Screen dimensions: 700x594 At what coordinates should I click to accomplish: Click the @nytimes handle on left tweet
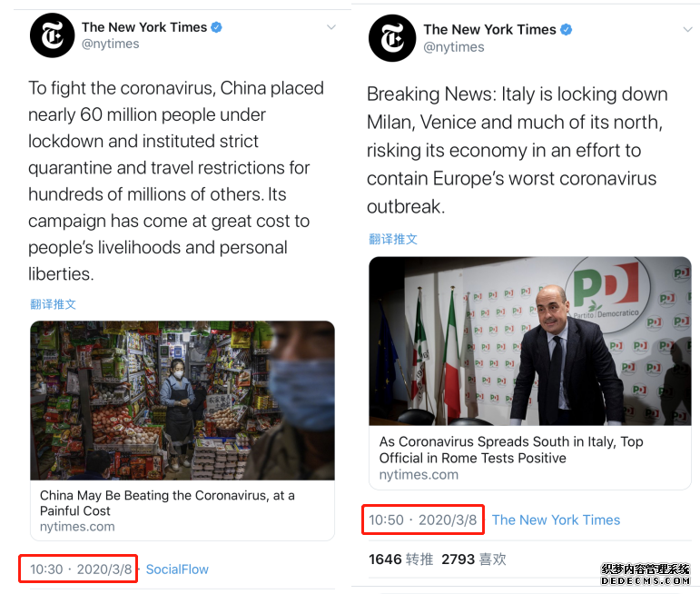[x=111, y=44]
